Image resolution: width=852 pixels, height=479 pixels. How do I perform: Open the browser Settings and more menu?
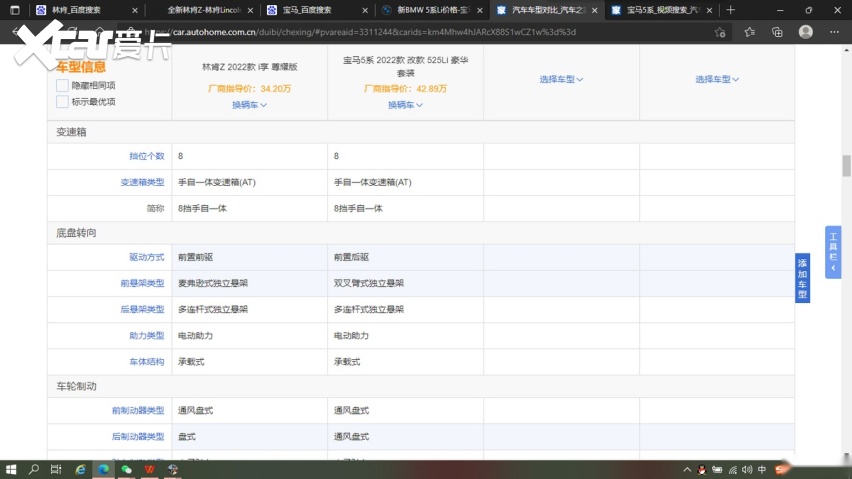(834, 32)
